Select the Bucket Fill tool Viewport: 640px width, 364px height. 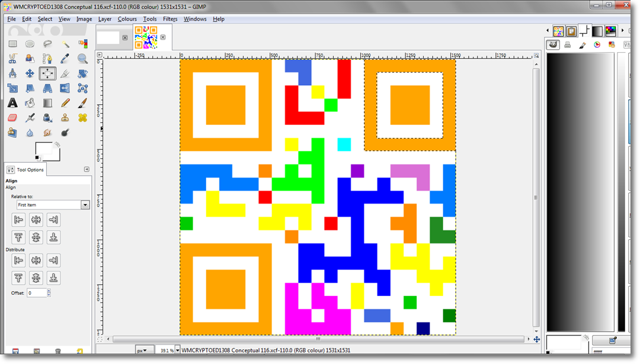click(30, 103)
